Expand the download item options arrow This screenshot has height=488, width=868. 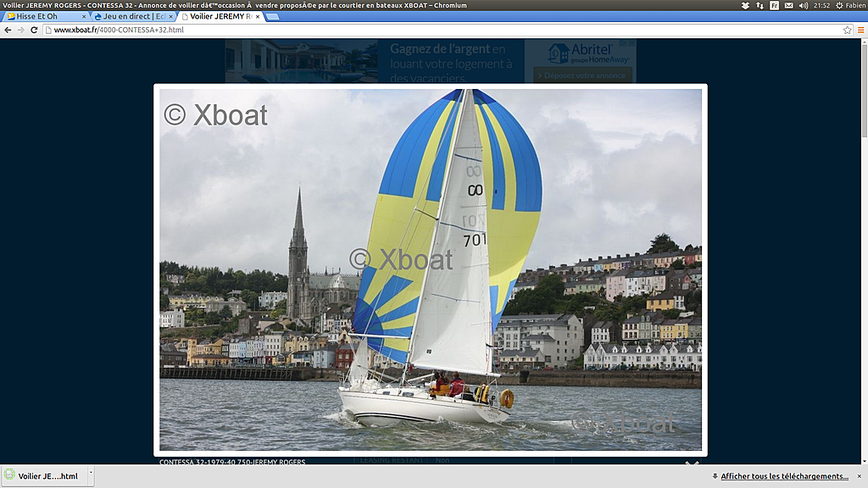[91, 474]
